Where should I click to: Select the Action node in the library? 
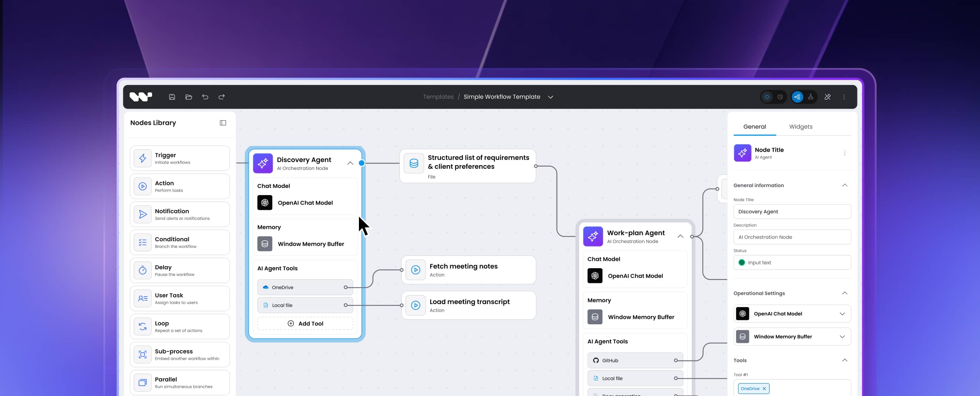coord(179,186)
